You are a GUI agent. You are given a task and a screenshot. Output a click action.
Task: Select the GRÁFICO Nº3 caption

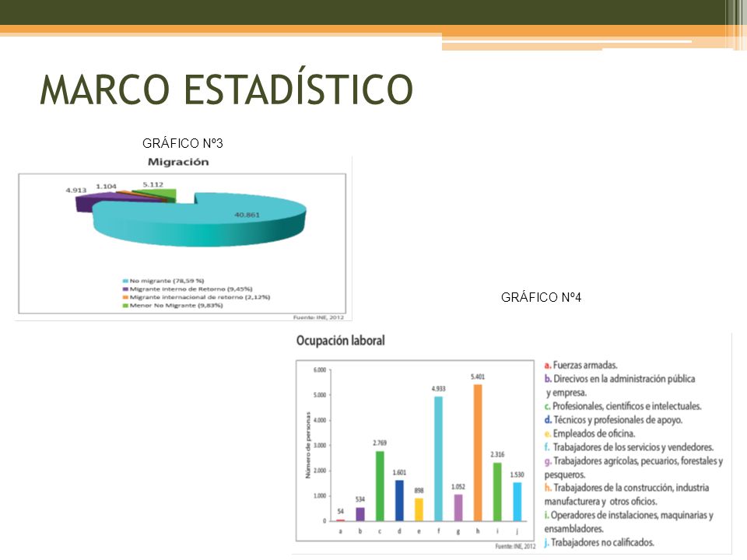point(182,143)
